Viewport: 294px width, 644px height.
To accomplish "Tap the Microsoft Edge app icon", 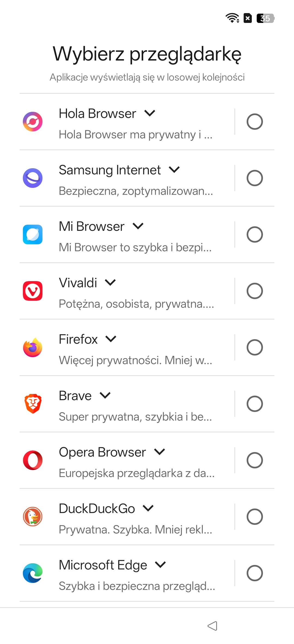I will point(33,573).
